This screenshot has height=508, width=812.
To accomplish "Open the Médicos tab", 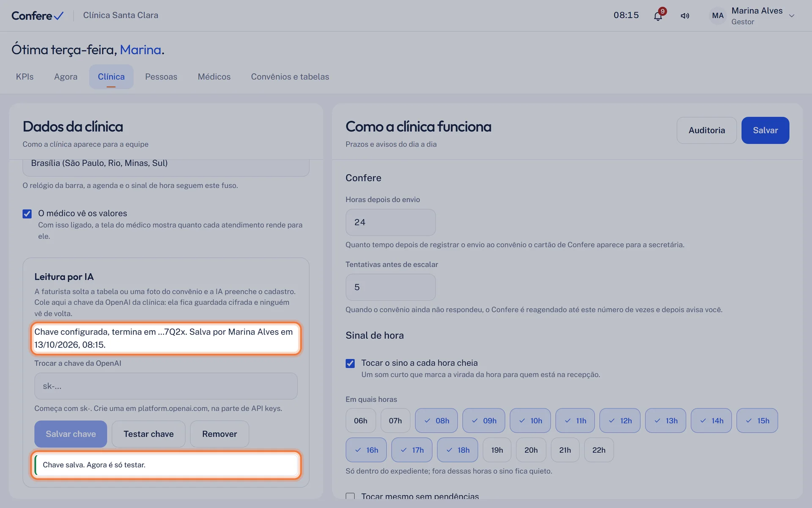I will pos(214,77).
